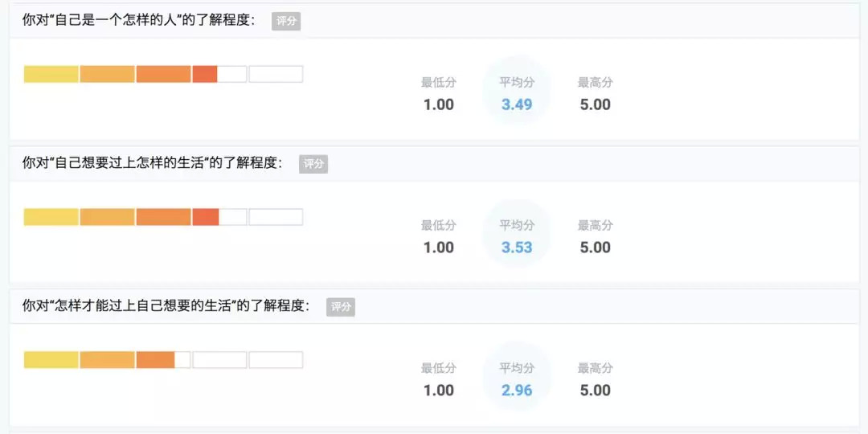868x434 pixels.
Task: Select the question title about "自己是一个怎样的人"
Action: pyautogui.click(x=139, y=21)
